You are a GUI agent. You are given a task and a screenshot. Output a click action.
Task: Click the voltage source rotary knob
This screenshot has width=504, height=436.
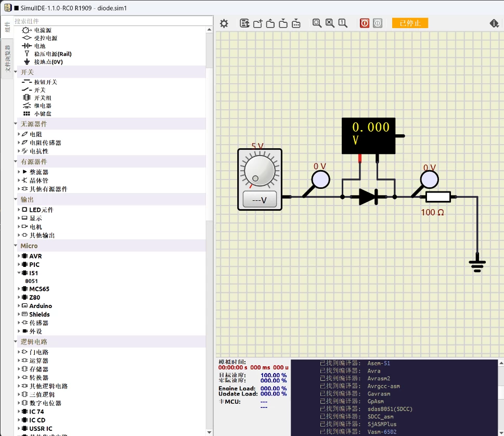click(x=259, y=170)
